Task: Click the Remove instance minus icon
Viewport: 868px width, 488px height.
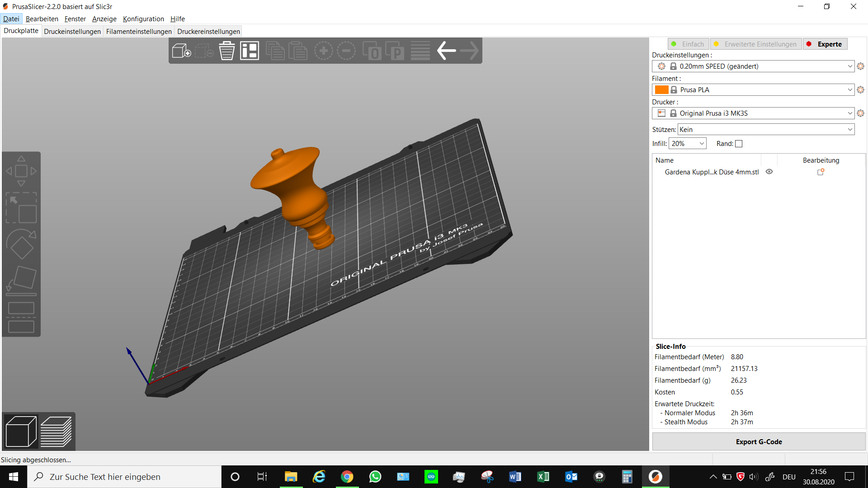Action: [346, 51]
